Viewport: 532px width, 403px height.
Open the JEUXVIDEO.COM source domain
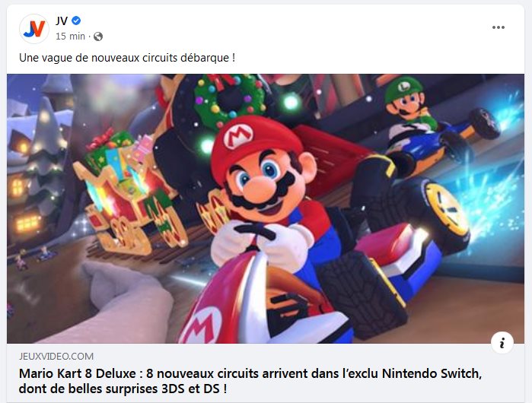pyautogui.click(x=56, y=356)
